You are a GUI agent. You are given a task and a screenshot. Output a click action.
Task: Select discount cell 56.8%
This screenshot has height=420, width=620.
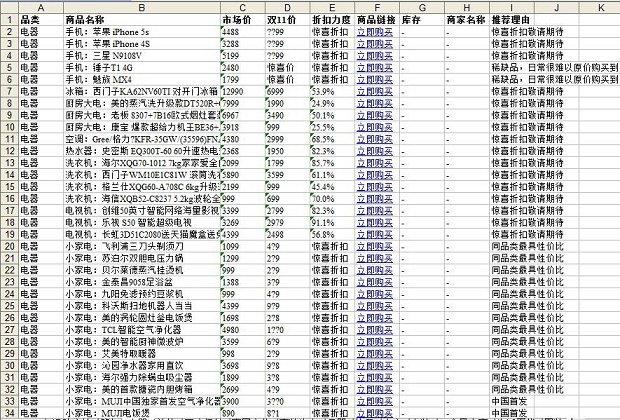pyautogui.click(x=332, y=235)
